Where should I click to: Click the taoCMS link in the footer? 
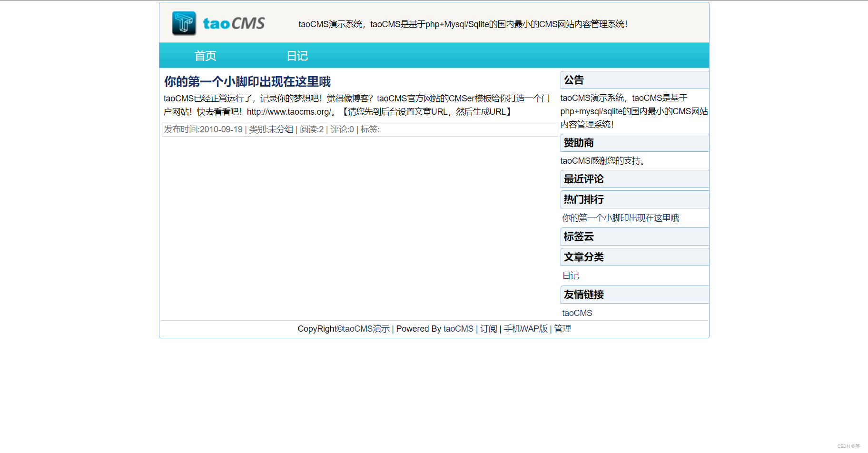pyautogui.click(x=458, y=328)
